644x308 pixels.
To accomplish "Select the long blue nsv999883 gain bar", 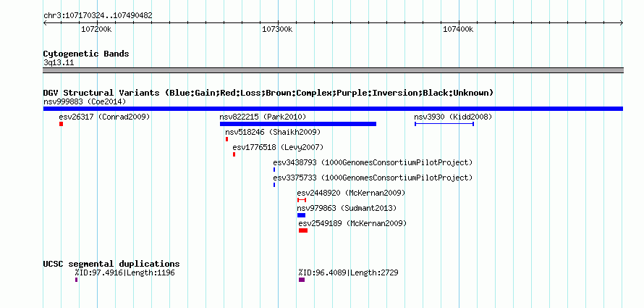I will coord(333,109).
